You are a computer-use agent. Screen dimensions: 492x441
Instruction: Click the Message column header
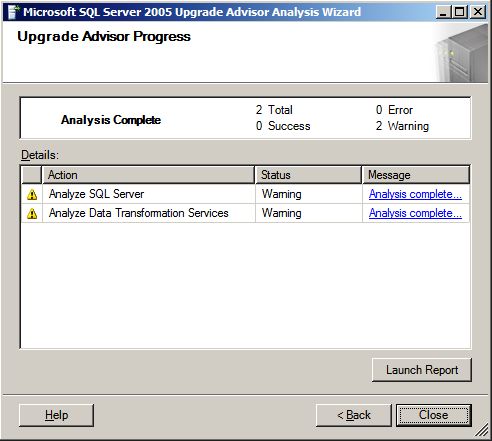click(x=416, y=175)
